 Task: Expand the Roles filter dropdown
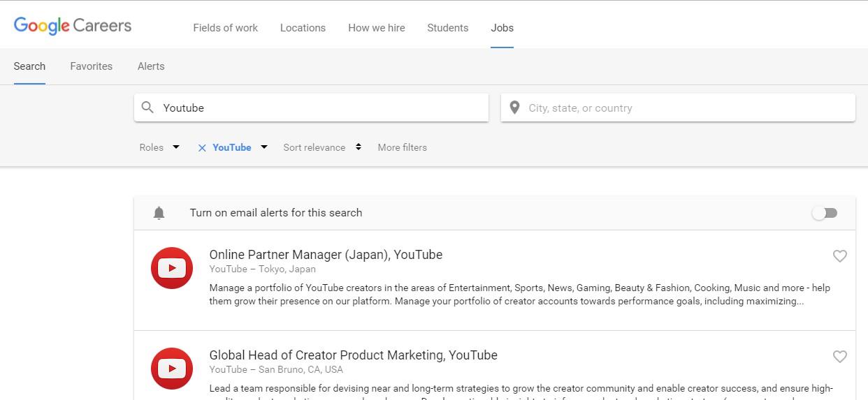point(159,147)
